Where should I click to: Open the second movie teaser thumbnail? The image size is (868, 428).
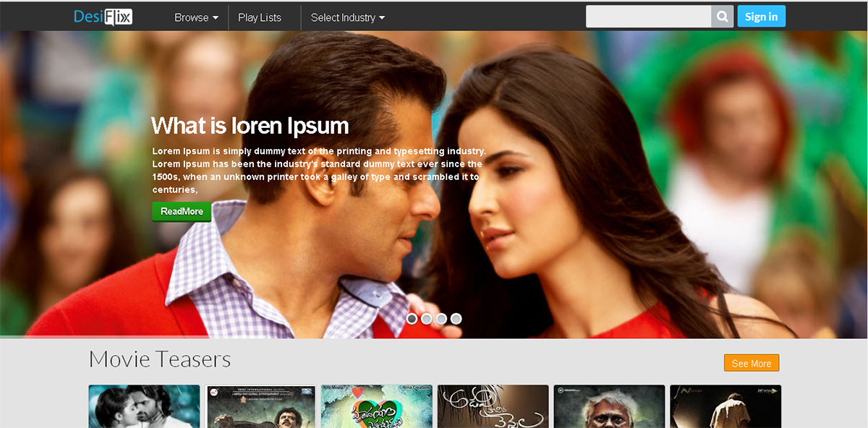(x=260, y=406)
